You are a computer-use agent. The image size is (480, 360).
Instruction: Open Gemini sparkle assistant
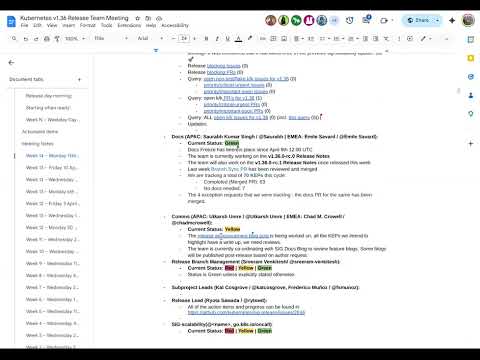[452, 21]
